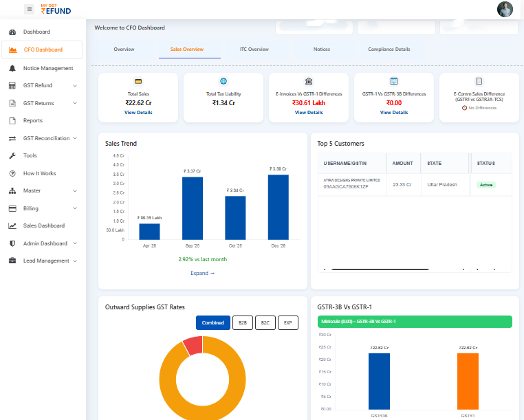Click the E-Invoices bank building icon
The height and width of the screenshot is (420, 524).
coord(309,81)
